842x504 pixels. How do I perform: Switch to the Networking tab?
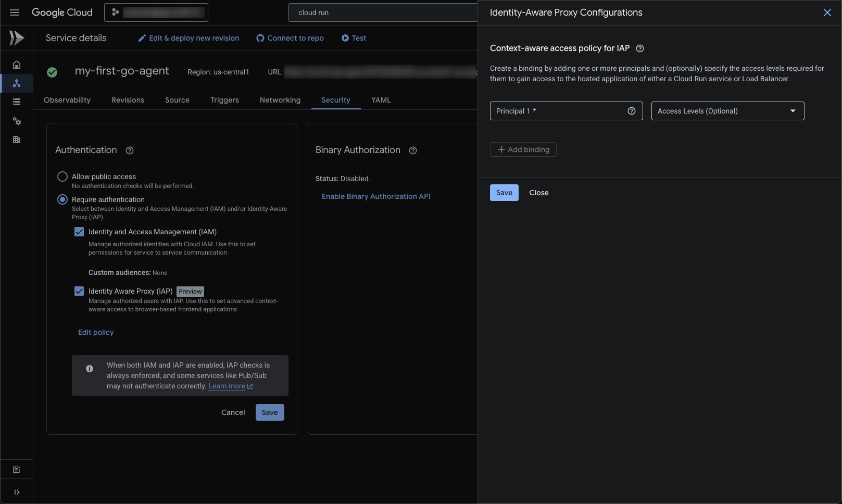(280, 100)
